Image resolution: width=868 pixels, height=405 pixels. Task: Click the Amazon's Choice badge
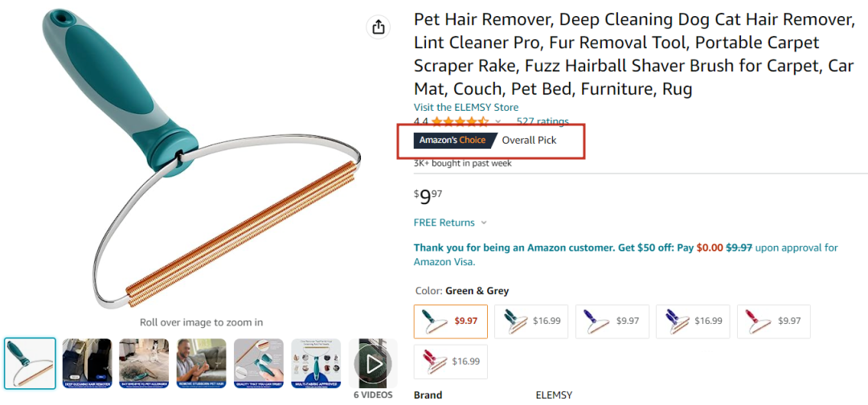click(451, 141)
